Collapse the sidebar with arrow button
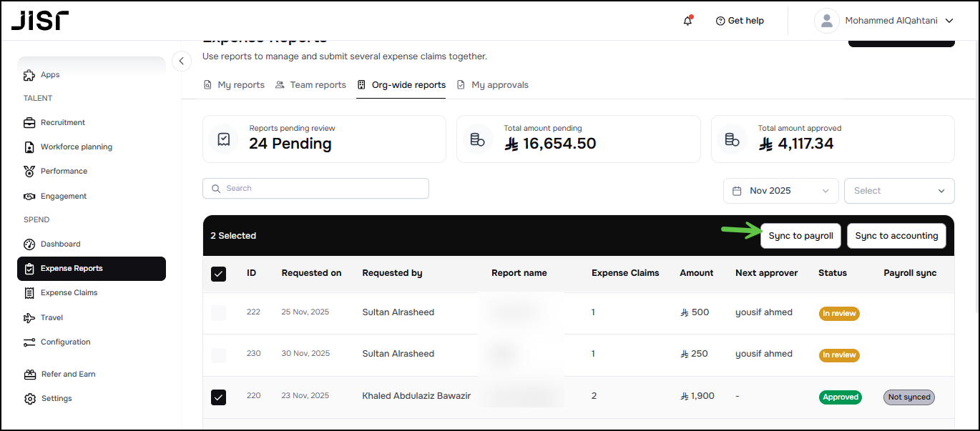This screenshot has height=431, width=980. (182, 61)
